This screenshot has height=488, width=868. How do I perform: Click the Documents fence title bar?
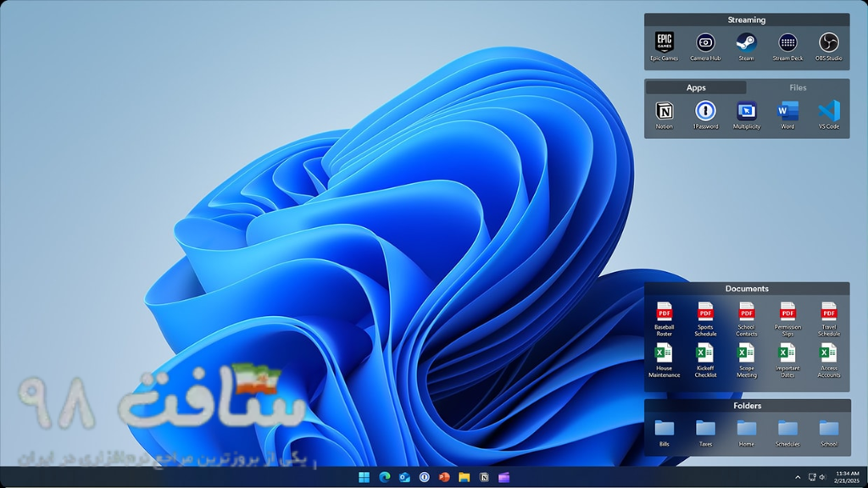point(747,289)
